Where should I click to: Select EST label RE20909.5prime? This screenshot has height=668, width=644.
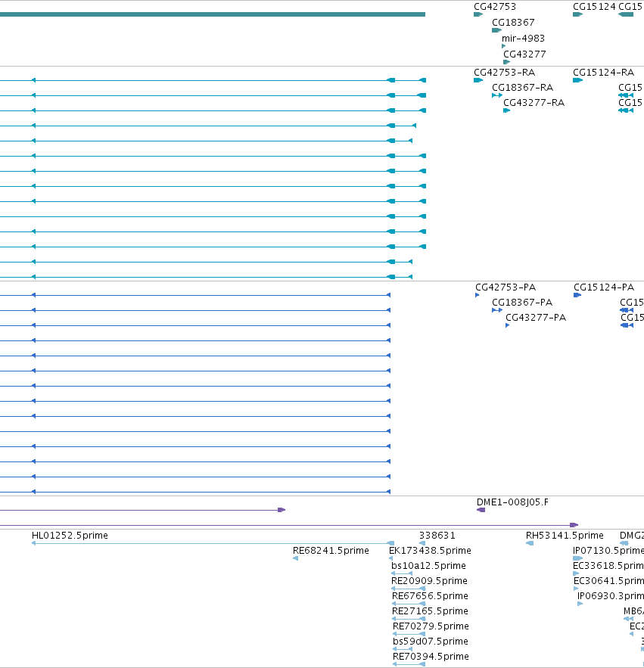[x=429, y=581]
